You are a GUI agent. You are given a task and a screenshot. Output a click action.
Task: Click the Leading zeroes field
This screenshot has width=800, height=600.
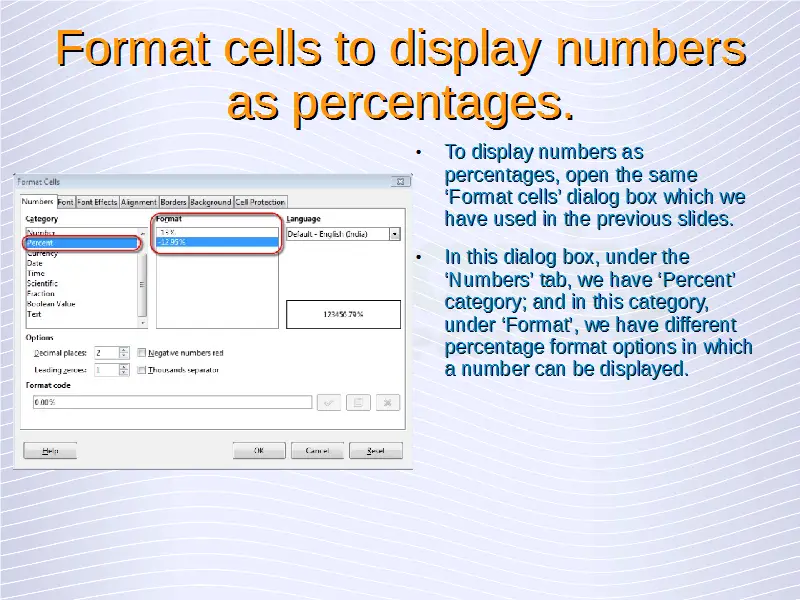[107, 370]
